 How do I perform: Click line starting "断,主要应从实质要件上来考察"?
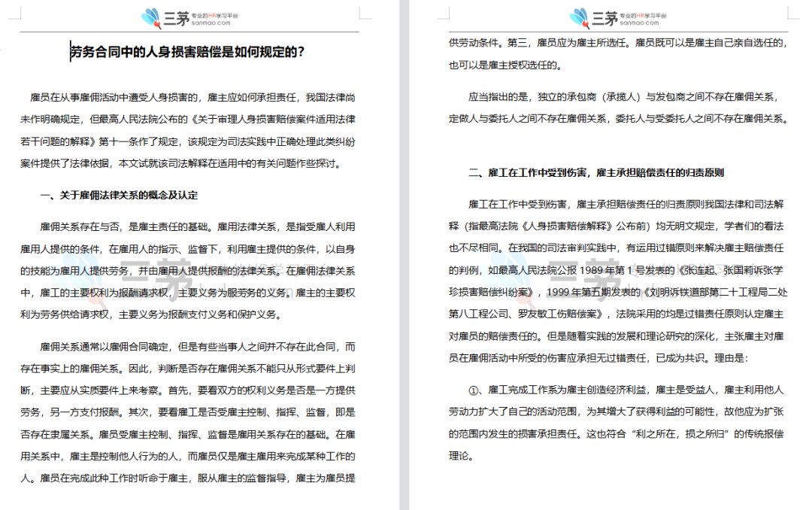(188, 390)
